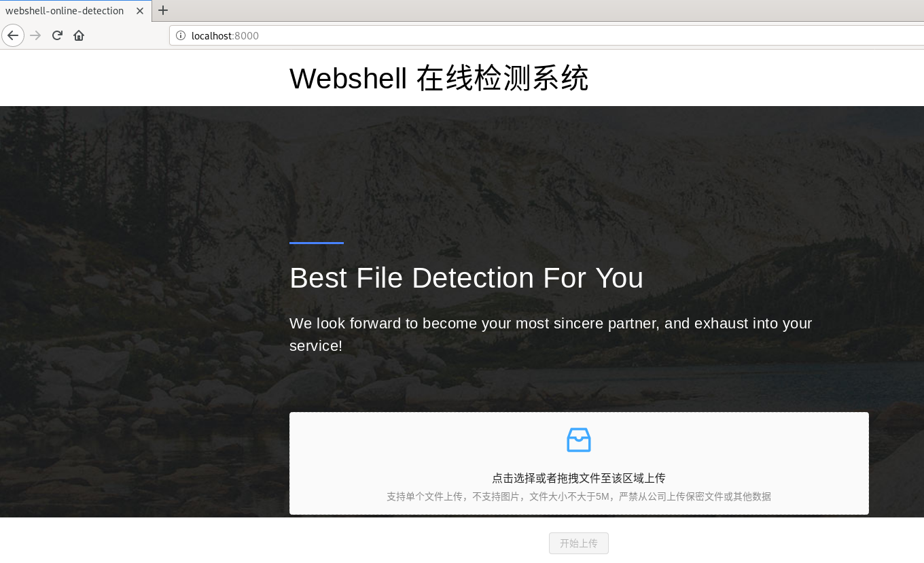
Task: Click the Best File Detection For You heading
Action: 466,277
